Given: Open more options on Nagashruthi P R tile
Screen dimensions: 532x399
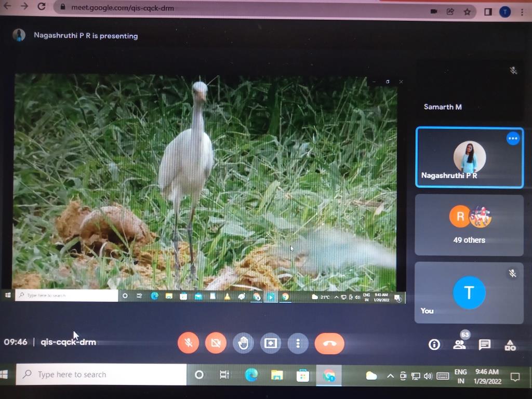Looking at the screenshot, I should pos(513,138).
